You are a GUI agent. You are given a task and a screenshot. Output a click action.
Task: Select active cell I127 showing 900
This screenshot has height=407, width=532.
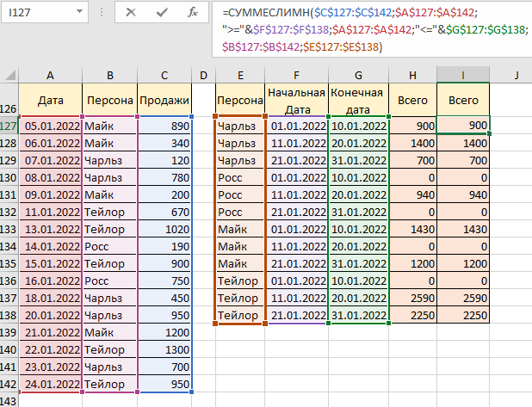pos(463,126)
